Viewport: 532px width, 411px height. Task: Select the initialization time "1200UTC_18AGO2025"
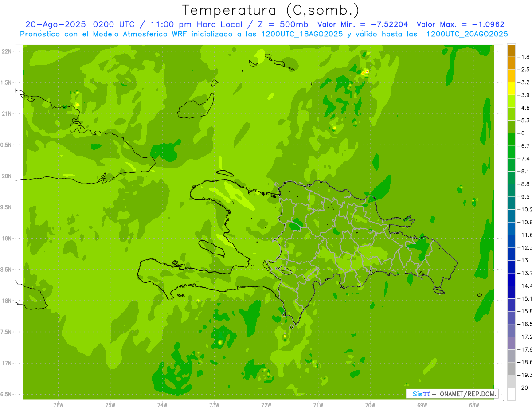302,34
